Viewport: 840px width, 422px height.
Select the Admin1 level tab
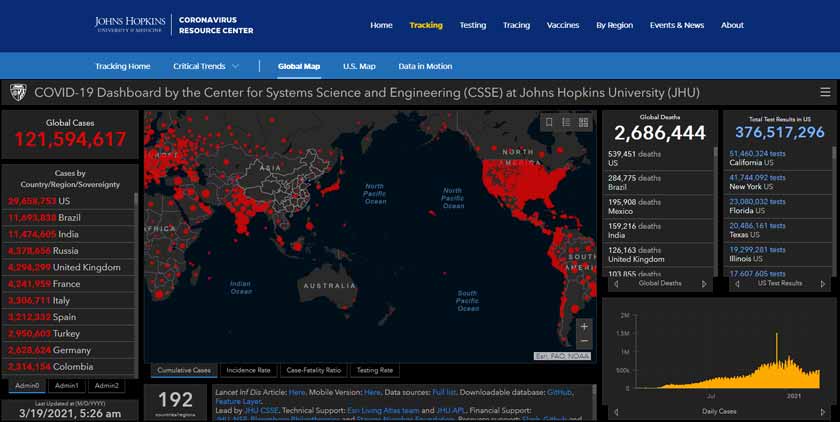[66, 386]
